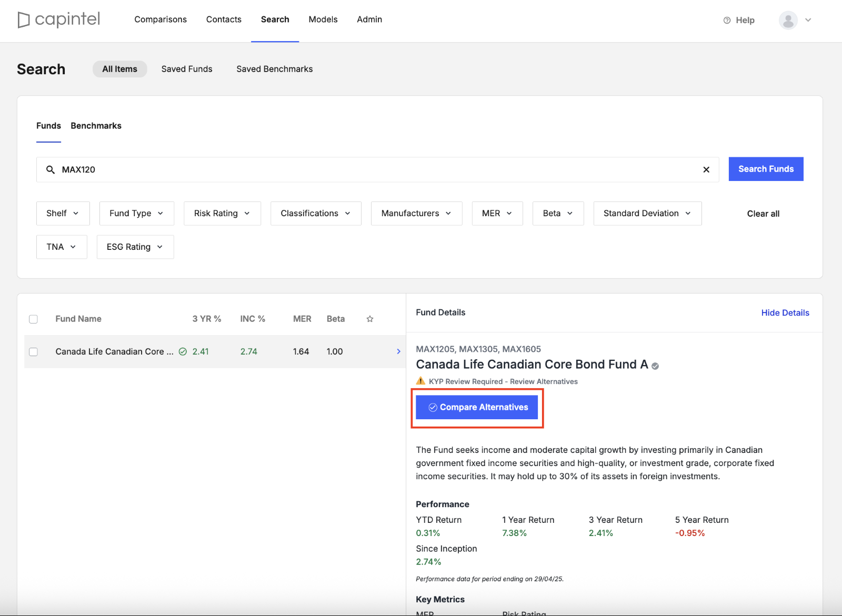Expand the Risk Rating filter
This screenshot has width=842, height=616.
pos(222,213)
